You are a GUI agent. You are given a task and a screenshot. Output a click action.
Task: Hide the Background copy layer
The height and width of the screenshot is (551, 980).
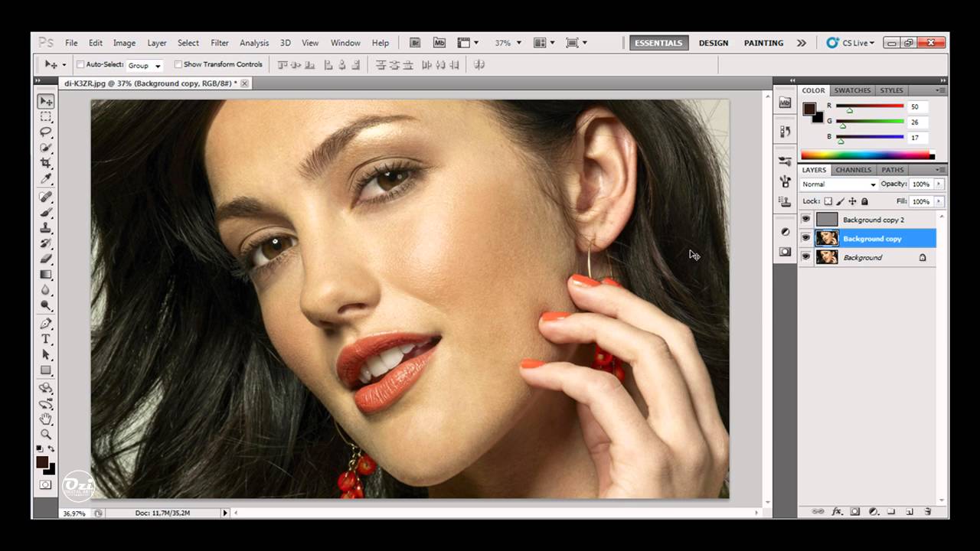click(805, 239)
